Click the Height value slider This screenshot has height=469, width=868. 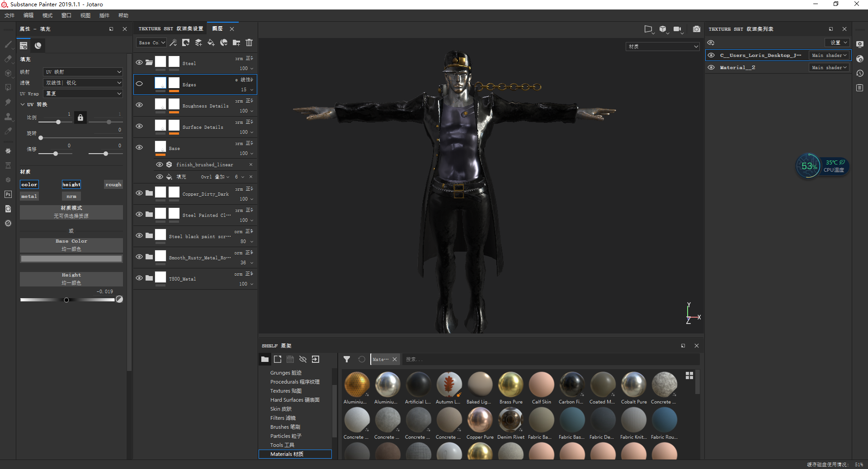[x=67, y=300]
